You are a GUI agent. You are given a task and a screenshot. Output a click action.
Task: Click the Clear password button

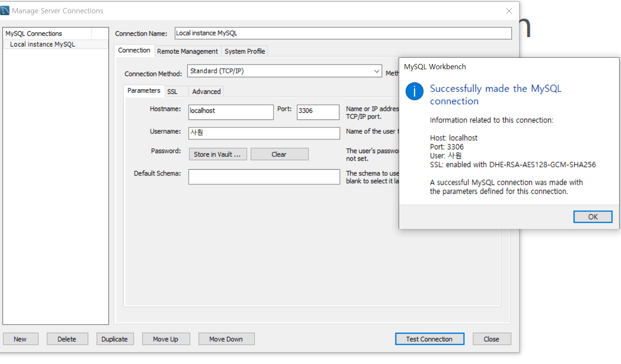click(x=279, y=154)
